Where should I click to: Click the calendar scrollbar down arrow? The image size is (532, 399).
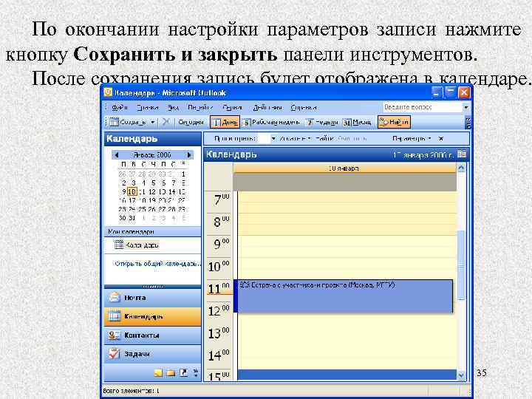(x=461, y=375)
